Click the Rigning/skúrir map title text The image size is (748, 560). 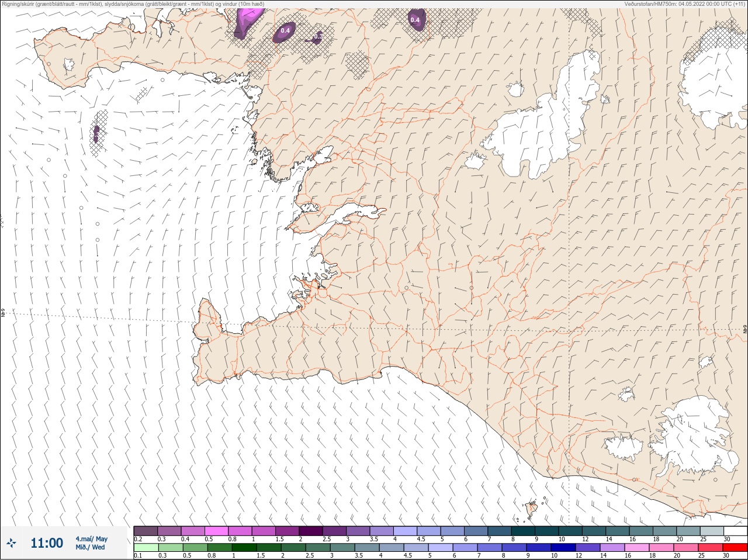(x=134, y=4)
